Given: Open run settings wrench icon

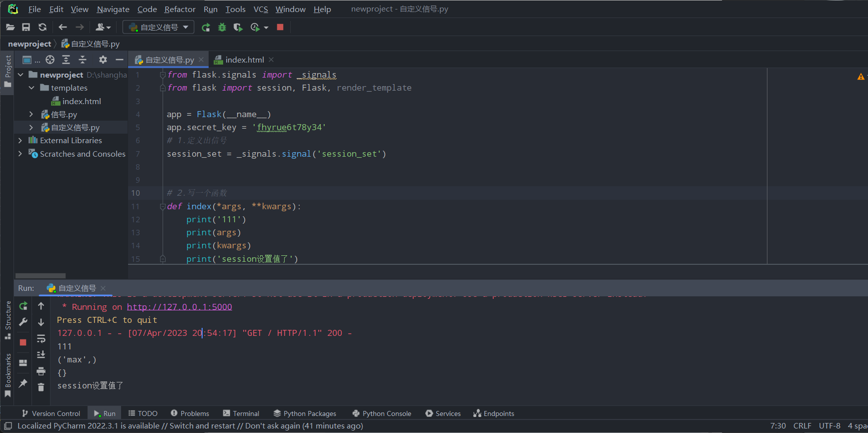Looking at the screenshot, I should (23, 322).
